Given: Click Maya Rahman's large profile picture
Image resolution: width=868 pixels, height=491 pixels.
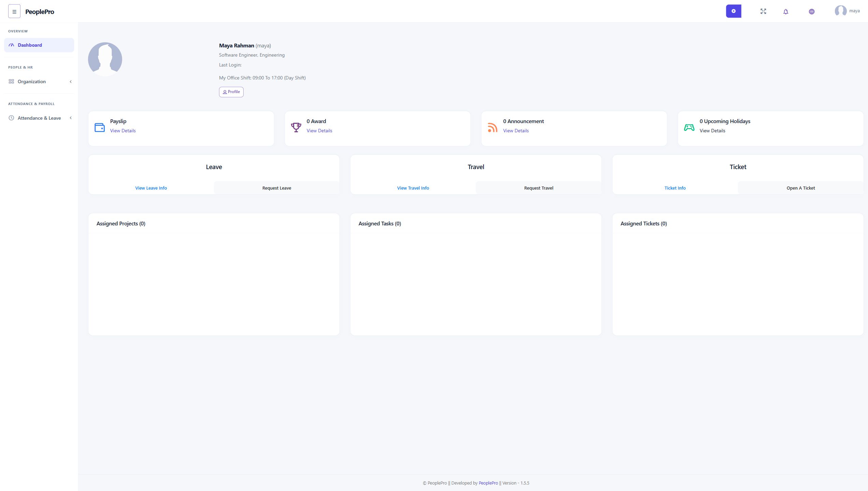Looking at the screenshot, I should pos(105,59).
